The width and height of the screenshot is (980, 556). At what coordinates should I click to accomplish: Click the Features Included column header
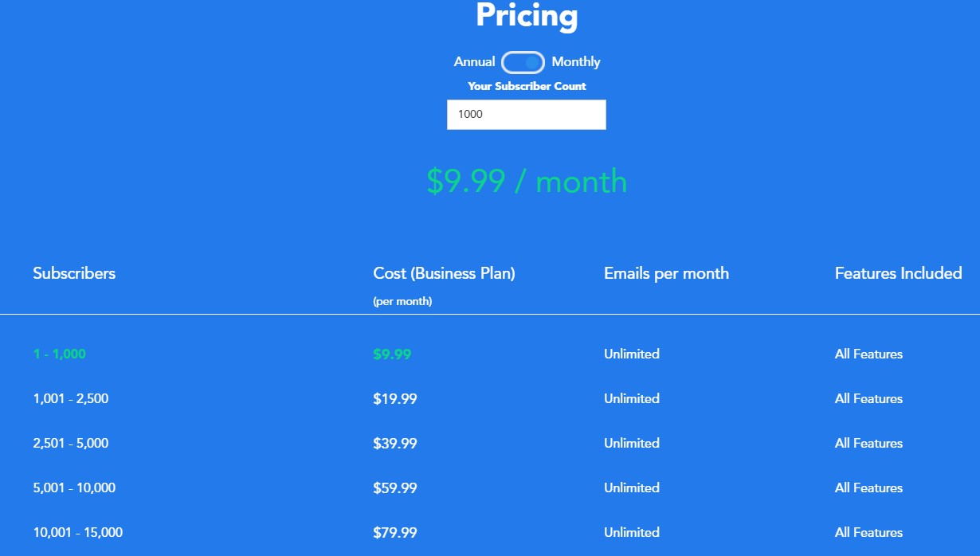pyautogui.click(x=899, y=273)
